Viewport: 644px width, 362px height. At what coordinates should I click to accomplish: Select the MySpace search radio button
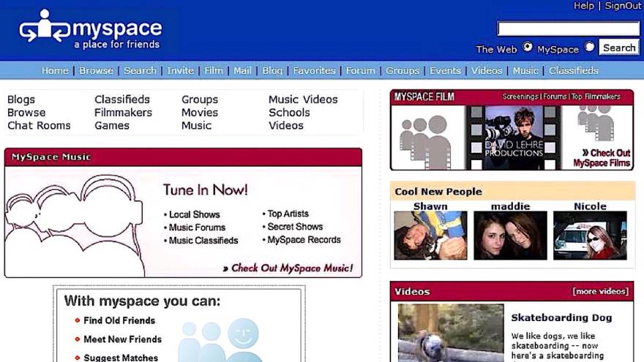(590, 48)
